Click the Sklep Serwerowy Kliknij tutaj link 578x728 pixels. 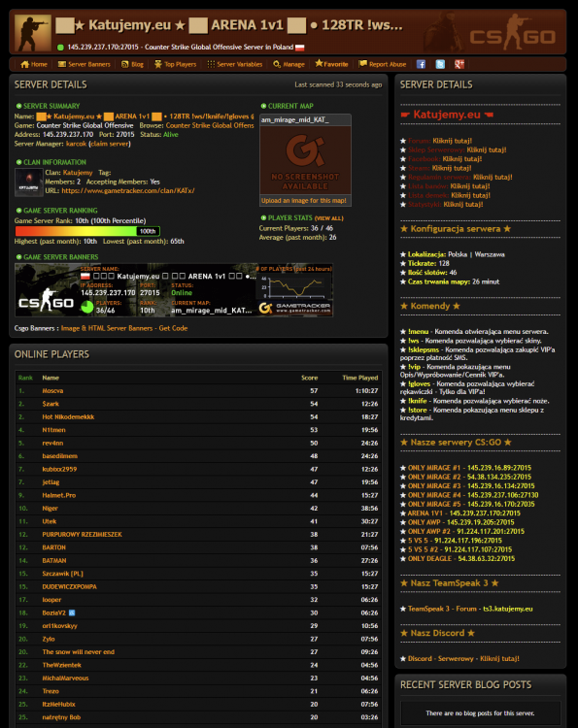point(487,149)
